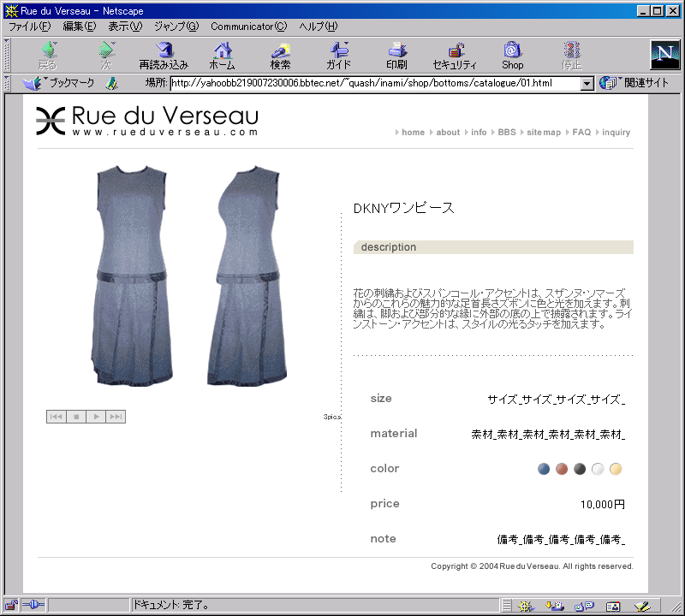This screenshot has height=616, width=685.
Task: Click the Rue du Verseau logo
Action: [x=147, y=120]
